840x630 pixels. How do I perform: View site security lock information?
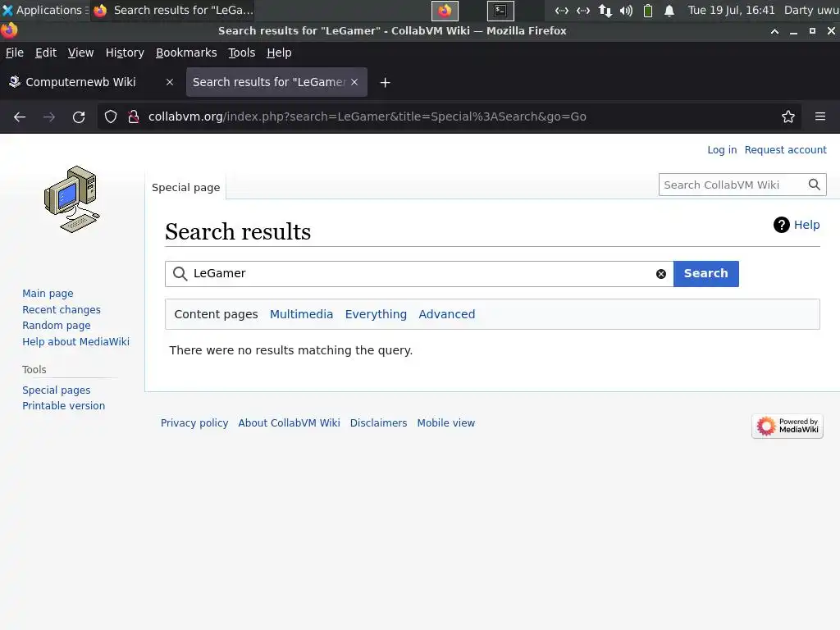[x=134, y=116]
